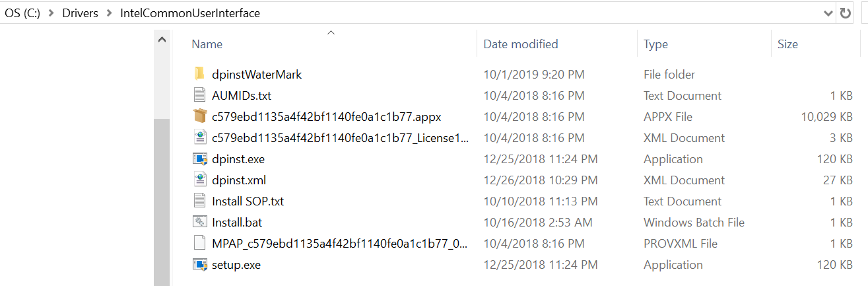Refresh the current folder view
This screenshot has height=286, width=868.
coord(846,13)
